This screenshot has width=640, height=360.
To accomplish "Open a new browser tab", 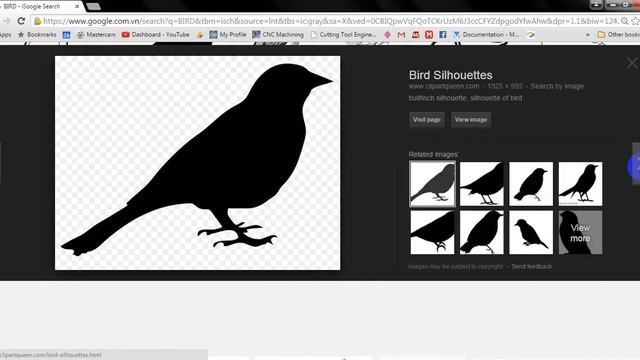I will tap(93, 7).
